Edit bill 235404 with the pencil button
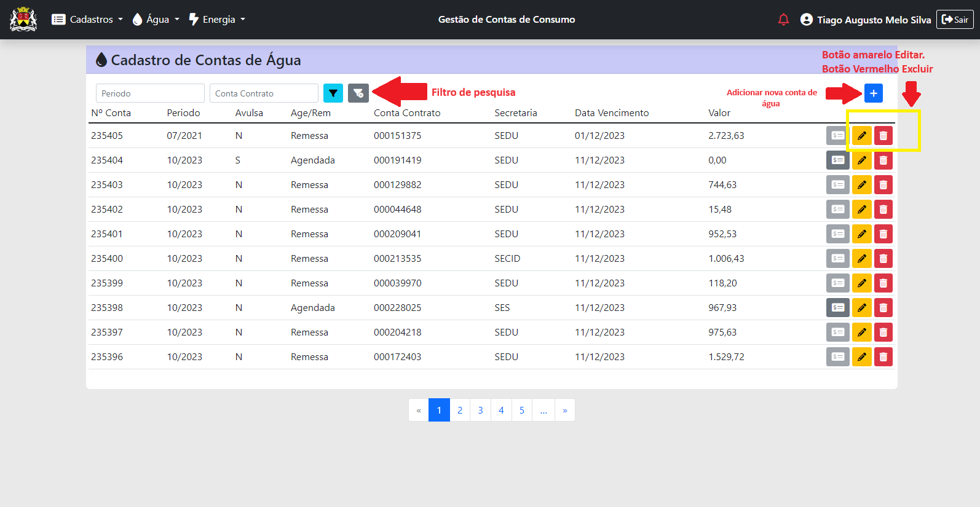Image resolution: width=980 pixels, height=507 pixels. [x=862, y=160]
